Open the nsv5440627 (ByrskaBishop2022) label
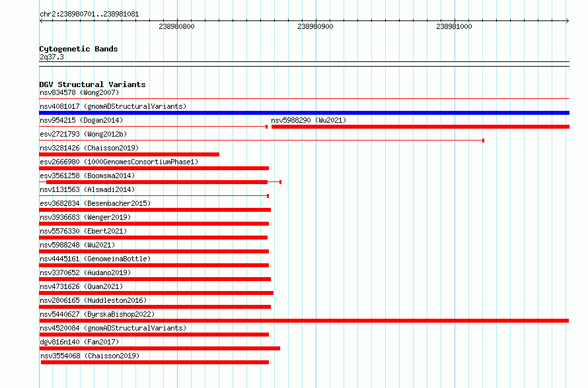 pyautogui.click(x=97, y=314)
